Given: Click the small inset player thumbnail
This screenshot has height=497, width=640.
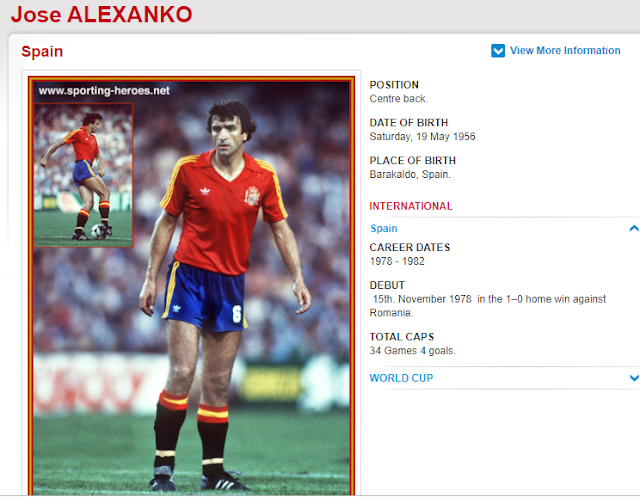Looking at the screenshot, I should click(83, 175).
